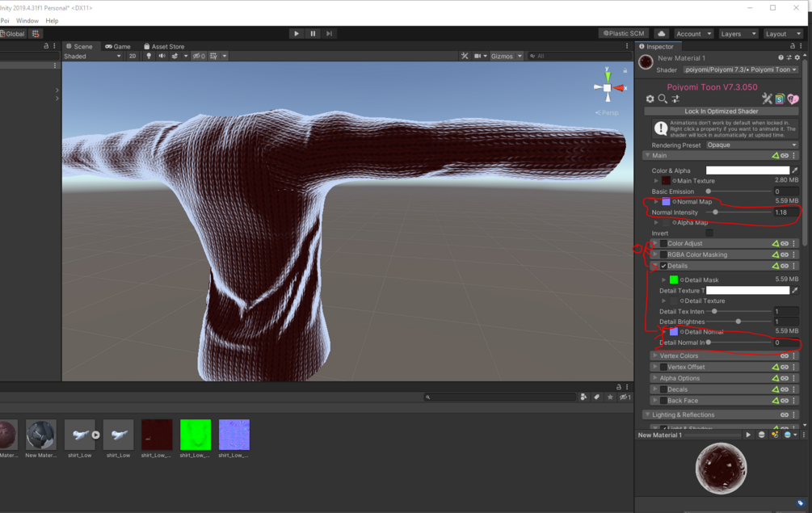Open the Help menu

[52, 21]
